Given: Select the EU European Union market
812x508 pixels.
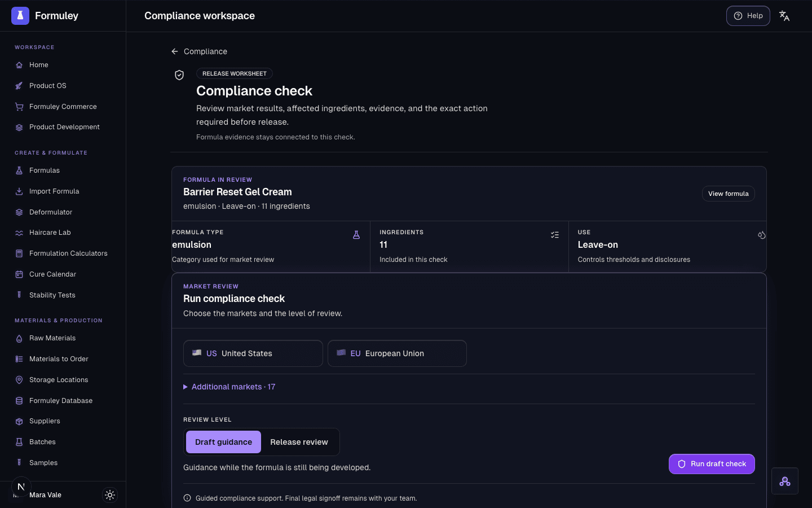Looking at the screenshot, I should coord(397,353).
